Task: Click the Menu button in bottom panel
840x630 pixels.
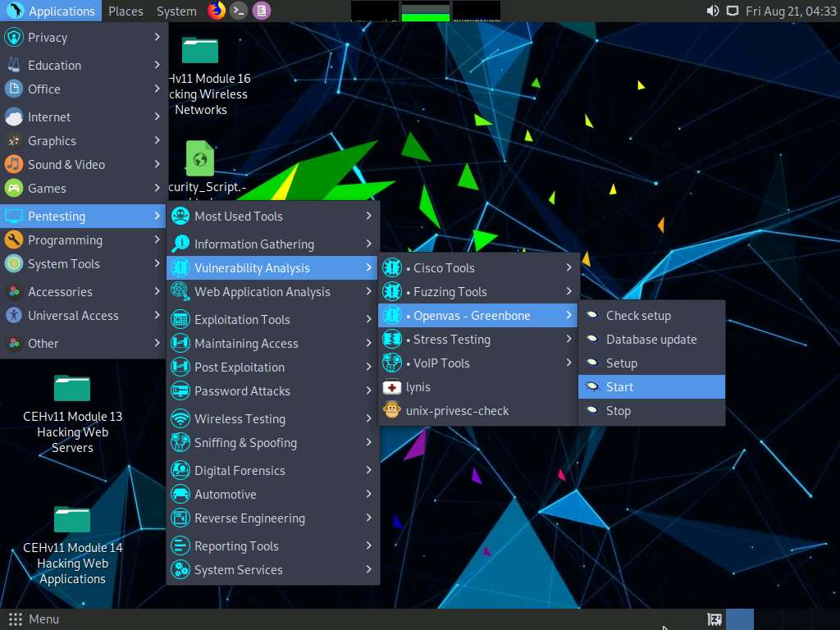Action: tap(34, 619)
